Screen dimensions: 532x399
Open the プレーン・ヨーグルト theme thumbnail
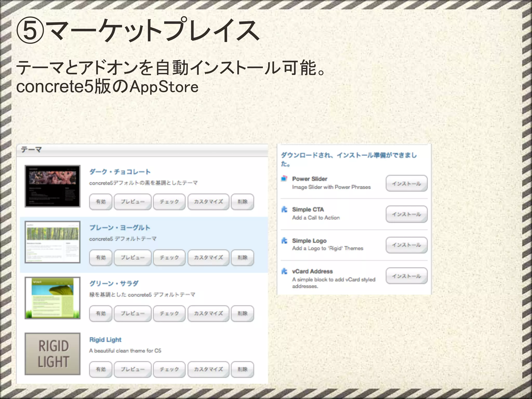52,242
